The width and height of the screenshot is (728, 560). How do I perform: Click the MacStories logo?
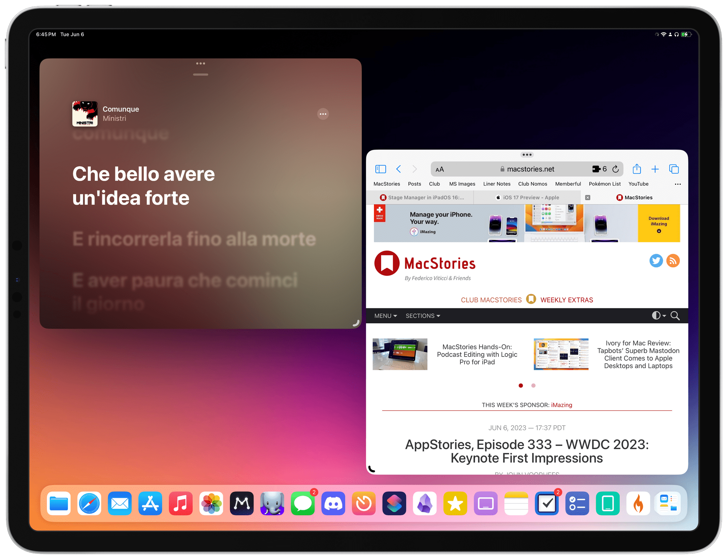click(x=425, y=264)
